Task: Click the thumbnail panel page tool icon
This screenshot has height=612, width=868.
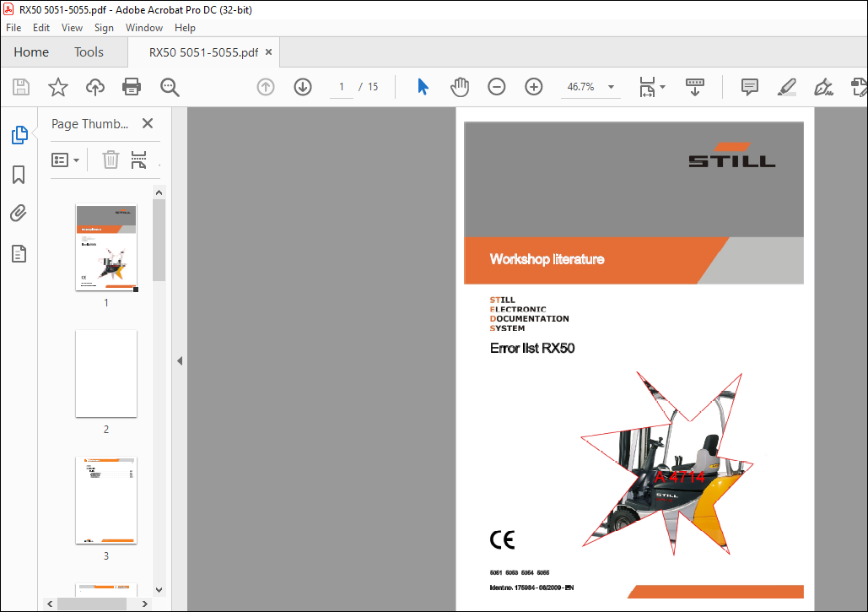Action: click(138, 160)
